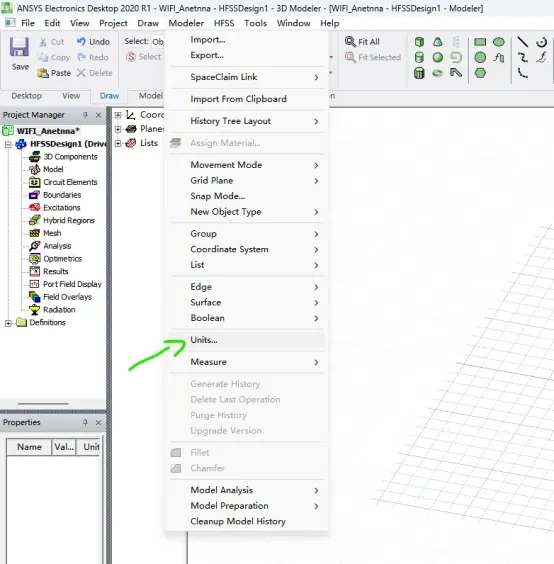Select Hybrid Regions in the project tree
The width and height of the screenshot is (554, 564).
click(69, 220)
